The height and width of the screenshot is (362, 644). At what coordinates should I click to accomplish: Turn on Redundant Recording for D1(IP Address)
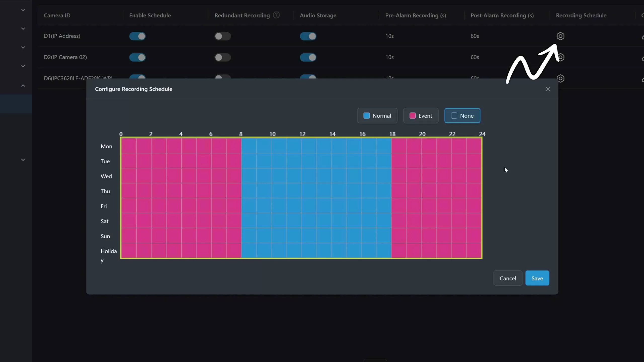click(x=223, y=36)
